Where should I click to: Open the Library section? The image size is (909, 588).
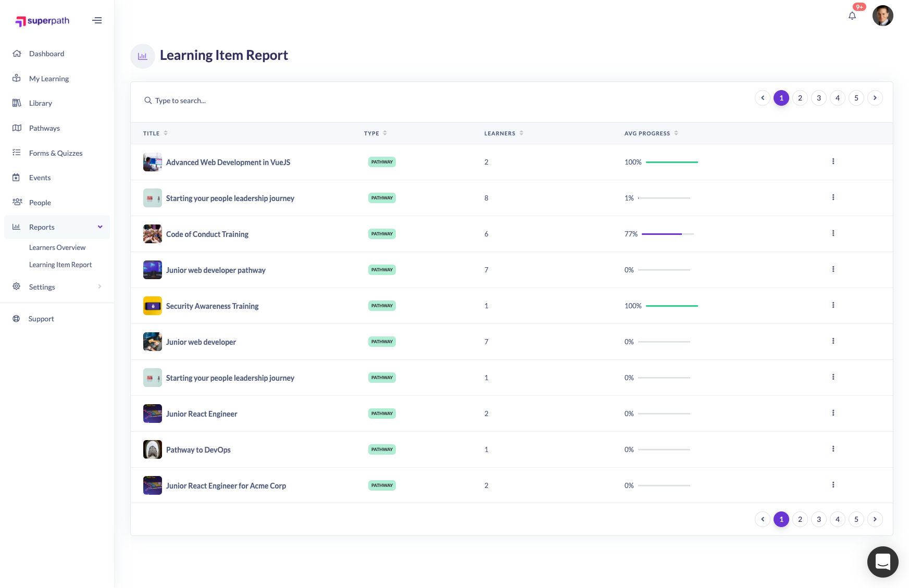tap(40, 103)
